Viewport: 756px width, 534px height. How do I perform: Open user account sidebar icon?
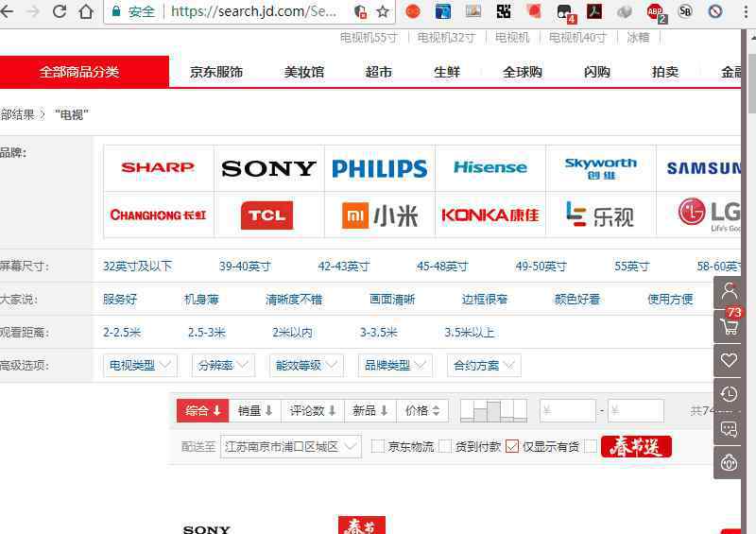pyautogui.click(x=729, y=292)
